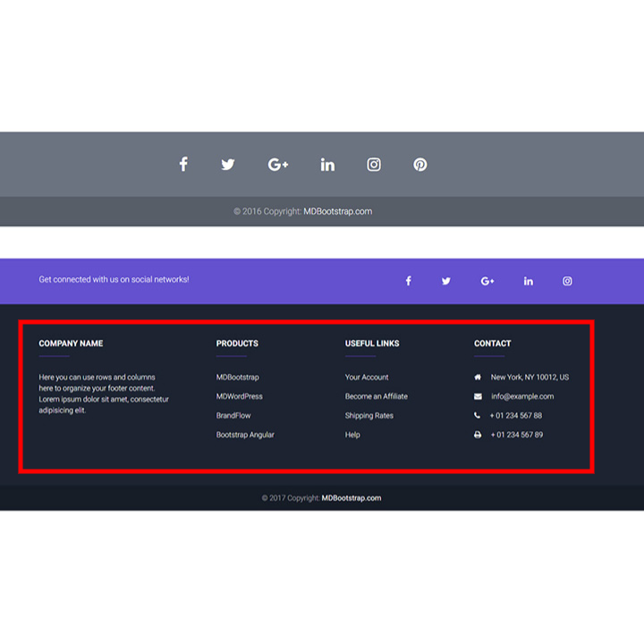Open the Instagram icon in the gray footer
The height and width of the screenshot is (644, 644).
pos(374,165)
